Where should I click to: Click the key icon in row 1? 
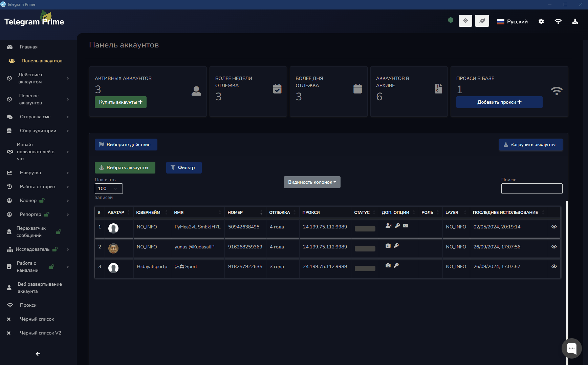point(397,226)
